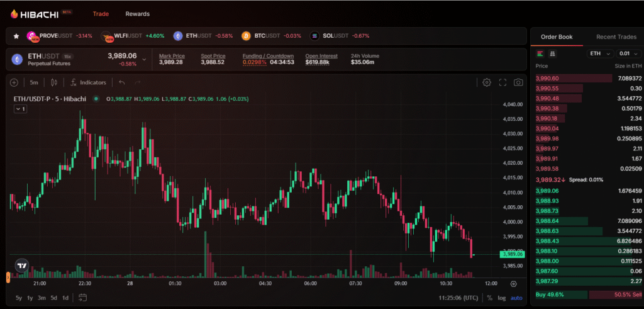Click the TradingView logo on the chart
The image size is (644, 309).
22,266
